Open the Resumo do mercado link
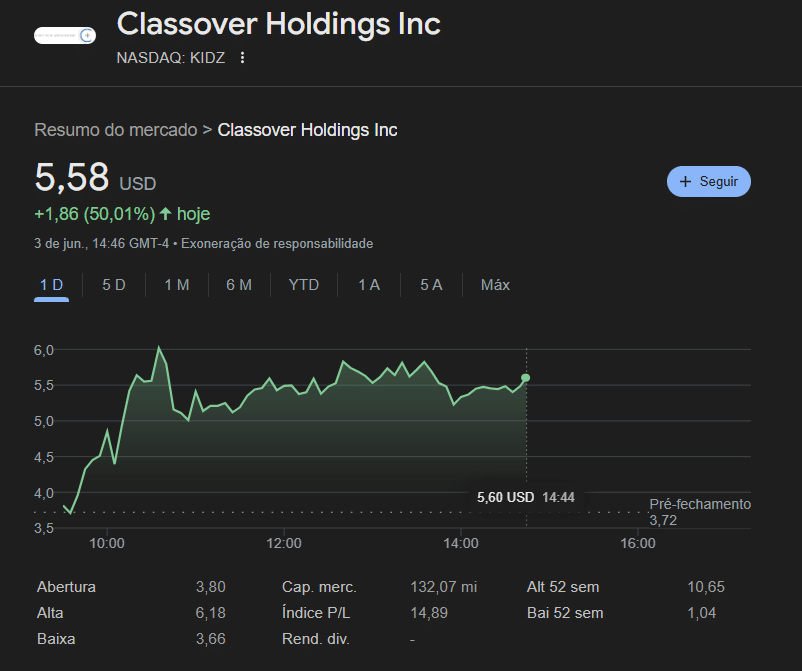This screenshot has width=802, height=671. point(116,130)
